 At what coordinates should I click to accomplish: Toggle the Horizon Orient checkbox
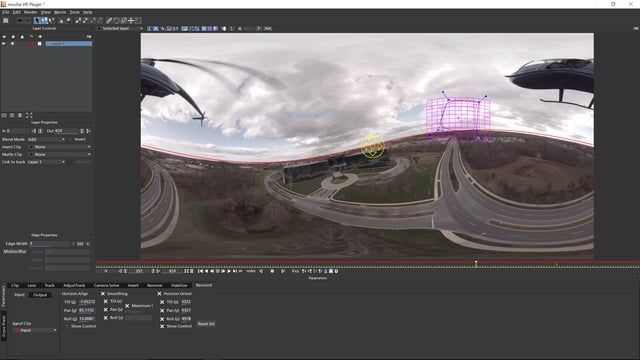(160, 293)
